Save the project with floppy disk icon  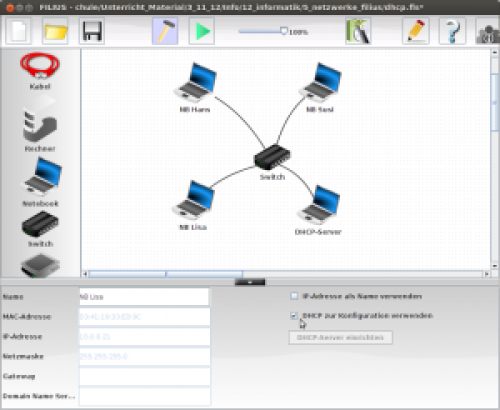(92, 31)
